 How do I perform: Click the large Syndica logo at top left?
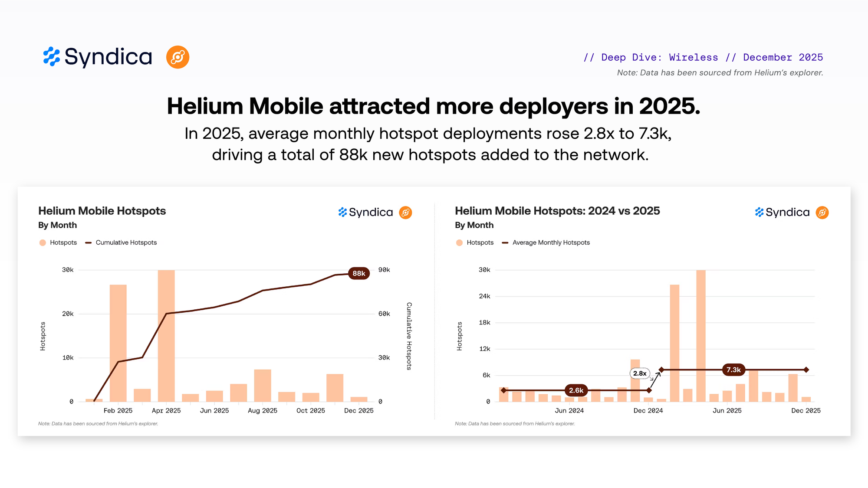tap(98, 57)
